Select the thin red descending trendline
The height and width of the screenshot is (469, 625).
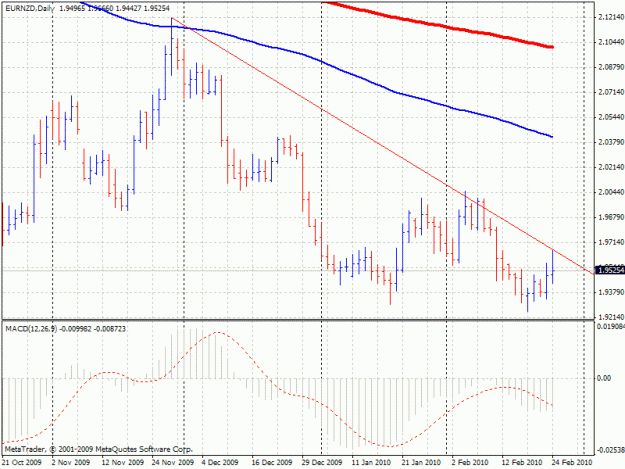point(383,146)
